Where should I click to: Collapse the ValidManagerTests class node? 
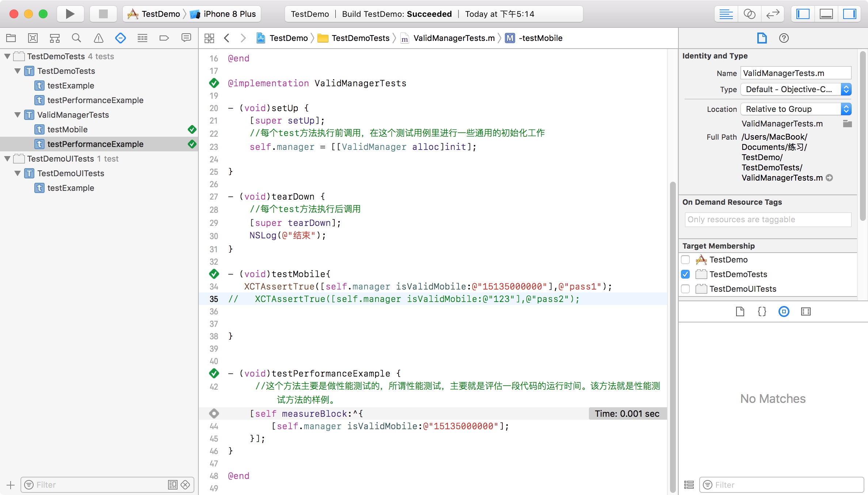tap(18, 115)
